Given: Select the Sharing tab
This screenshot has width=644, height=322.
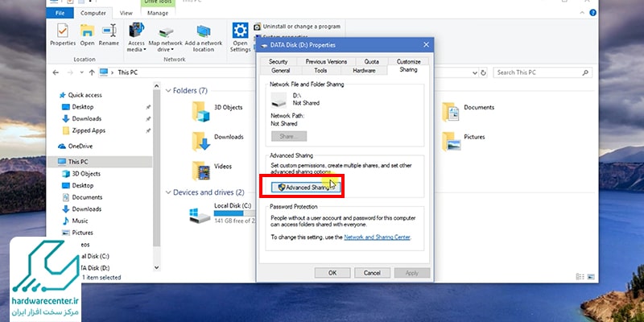Looking at the screenshot, I should tap(408, 70).
